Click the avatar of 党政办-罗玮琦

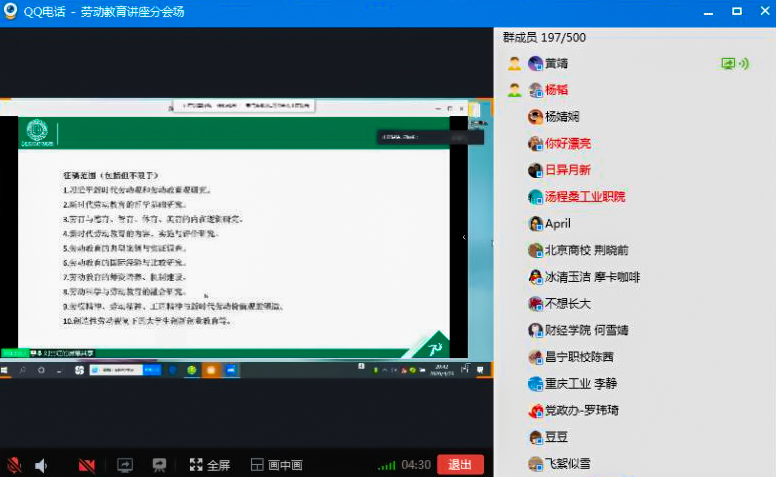coord(536,410)
